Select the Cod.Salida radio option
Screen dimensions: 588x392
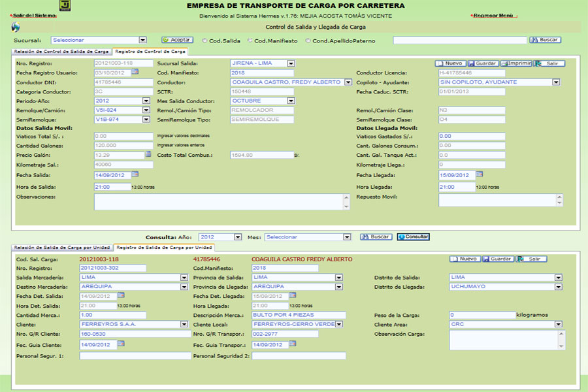[205, 41]
